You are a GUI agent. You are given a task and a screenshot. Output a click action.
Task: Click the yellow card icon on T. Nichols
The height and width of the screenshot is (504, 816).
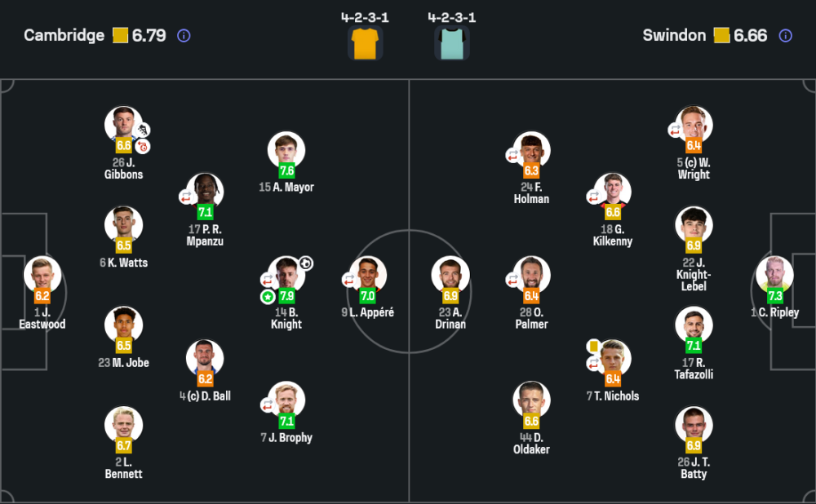[x=594, y=347]
